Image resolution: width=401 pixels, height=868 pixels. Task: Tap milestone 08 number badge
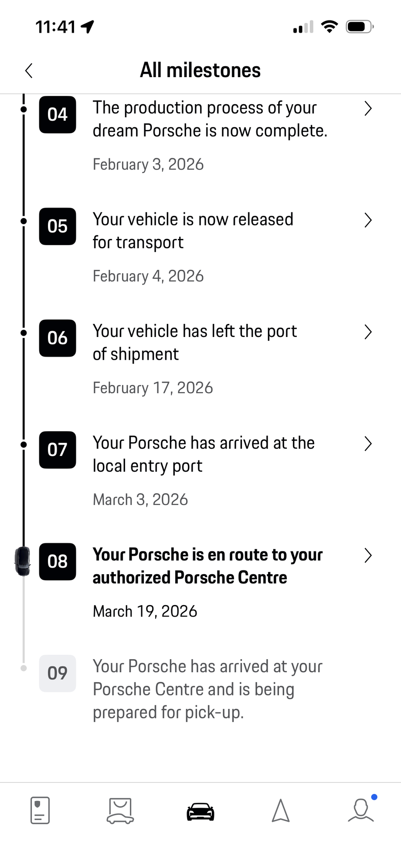tap(58, 562)
